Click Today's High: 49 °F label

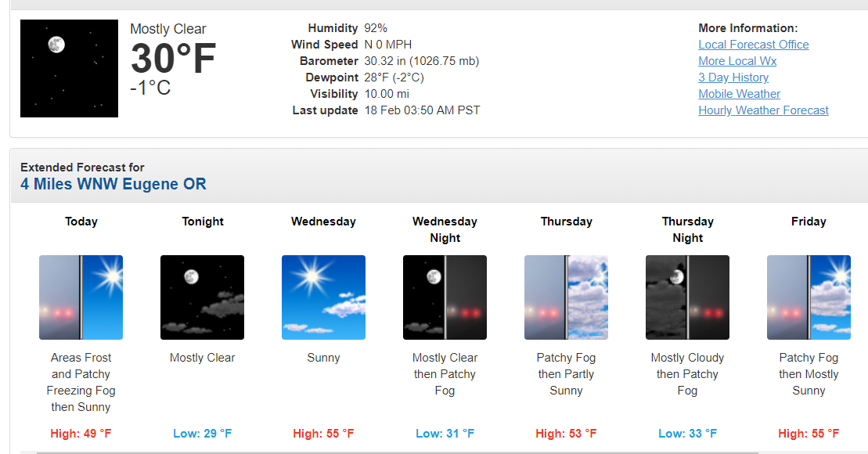(x=81, y=433)
